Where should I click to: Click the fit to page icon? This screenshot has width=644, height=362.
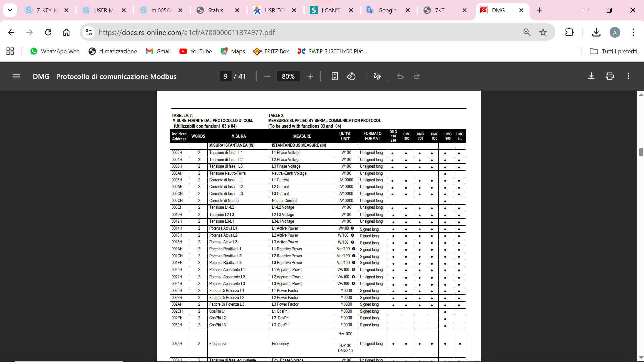[x=334, y=76]
